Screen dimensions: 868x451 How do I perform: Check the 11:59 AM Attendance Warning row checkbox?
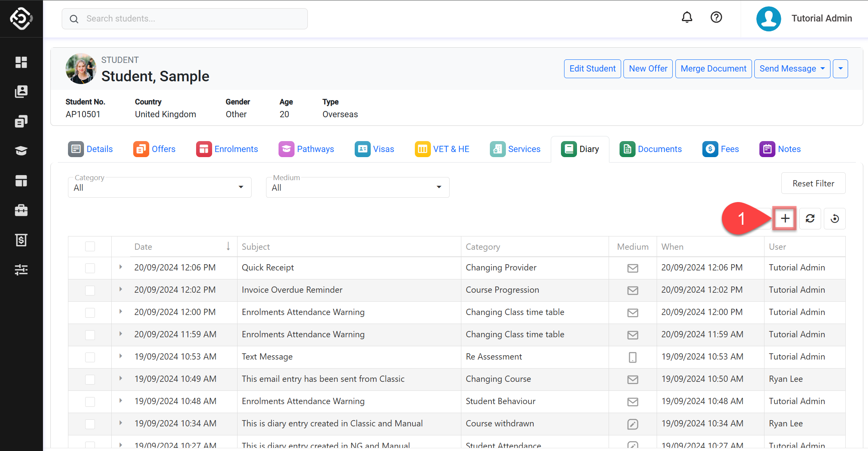click(90, 335)
